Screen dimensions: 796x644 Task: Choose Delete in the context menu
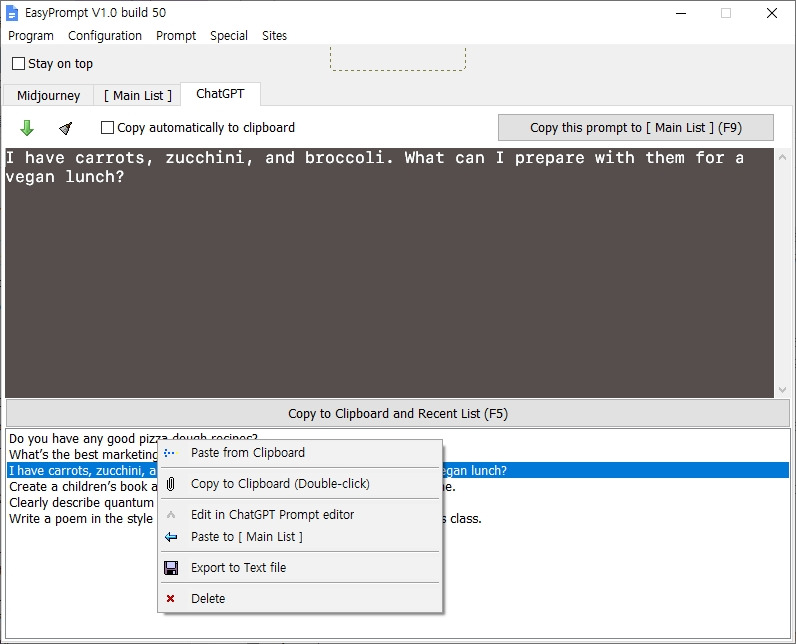(300, 598)
